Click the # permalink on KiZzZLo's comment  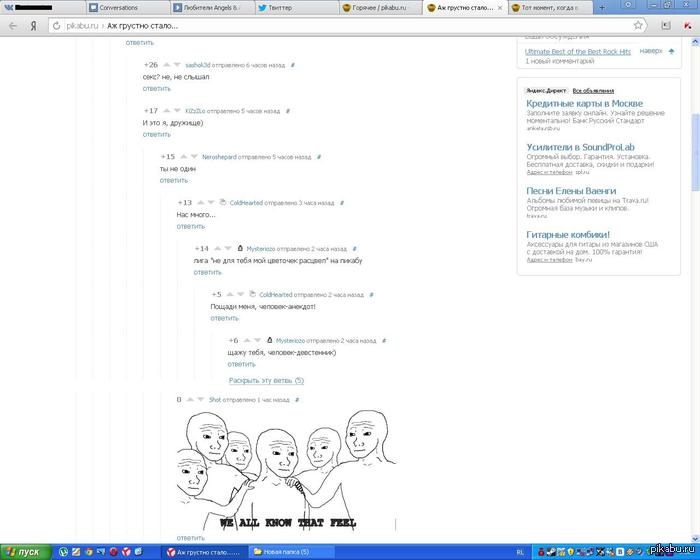tap(288, 111)
